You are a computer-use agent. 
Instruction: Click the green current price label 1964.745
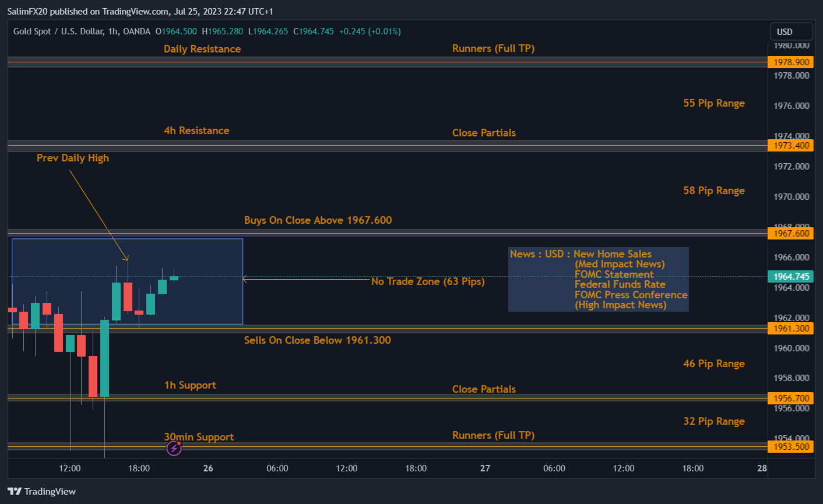coord(791,277)
